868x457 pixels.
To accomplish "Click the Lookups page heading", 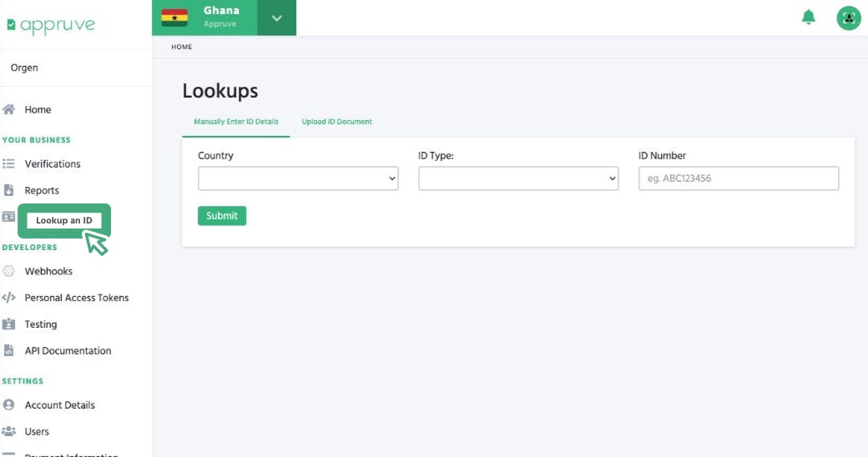I will 220,91.
